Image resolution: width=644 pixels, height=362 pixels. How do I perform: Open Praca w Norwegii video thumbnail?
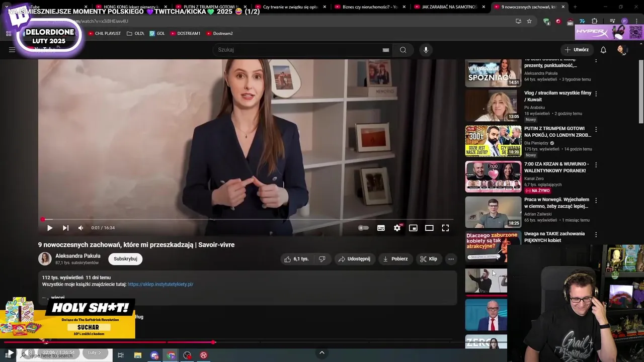[493, 212]
